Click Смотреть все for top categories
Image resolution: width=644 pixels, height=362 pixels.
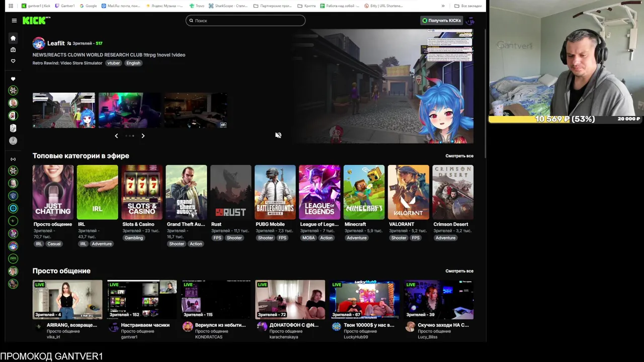click(x=459, y=156)
